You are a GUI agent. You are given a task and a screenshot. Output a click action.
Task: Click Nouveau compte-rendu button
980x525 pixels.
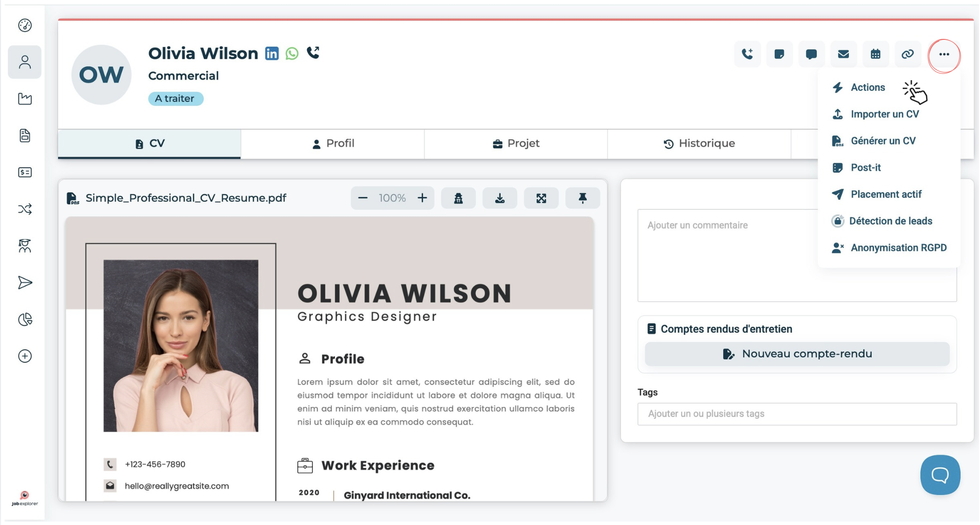pos(797,354)
